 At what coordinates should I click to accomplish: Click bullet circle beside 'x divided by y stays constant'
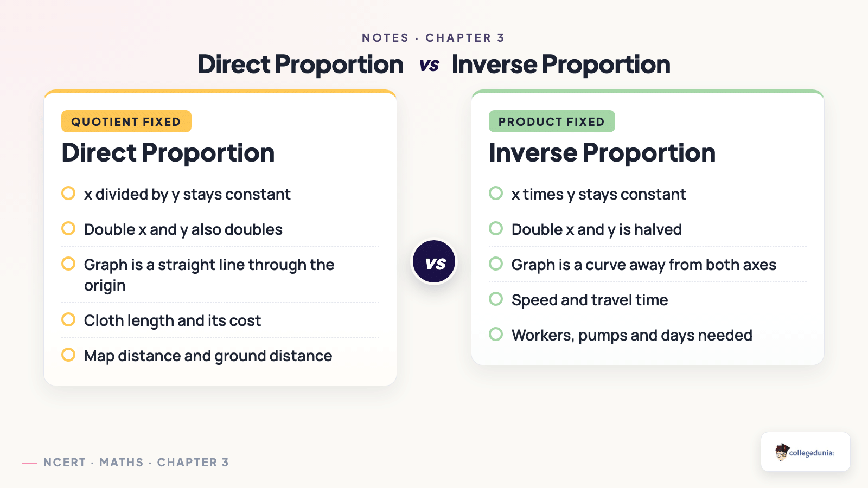tap(68, 193)
